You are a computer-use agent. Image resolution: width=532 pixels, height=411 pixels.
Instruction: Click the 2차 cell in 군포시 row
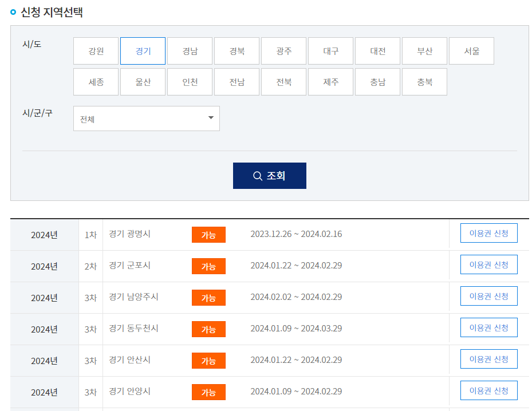pyautogui.click(x=90, y=266)
